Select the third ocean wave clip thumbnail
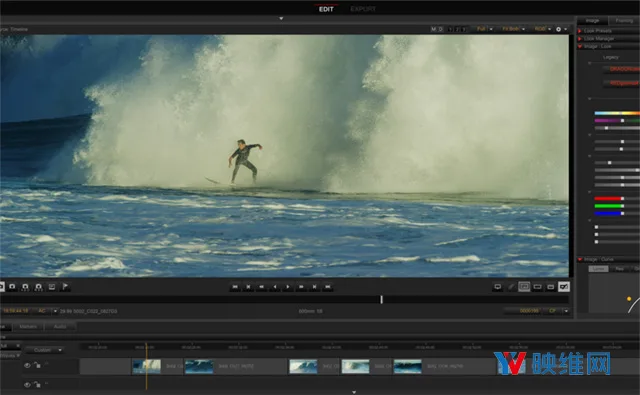Screen dimensions: 640x395 click(303, 366)
